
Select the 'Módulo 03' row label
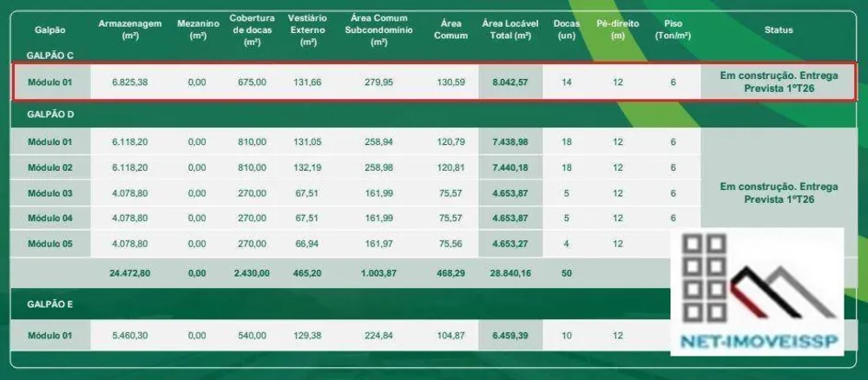[49, 193]
